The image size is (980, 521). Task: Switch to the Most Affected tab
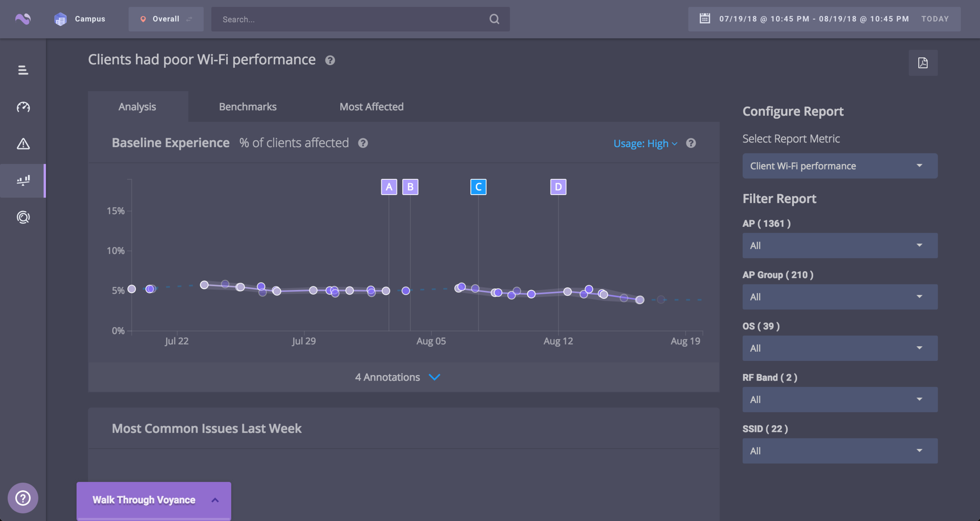(x=371, y=107)
